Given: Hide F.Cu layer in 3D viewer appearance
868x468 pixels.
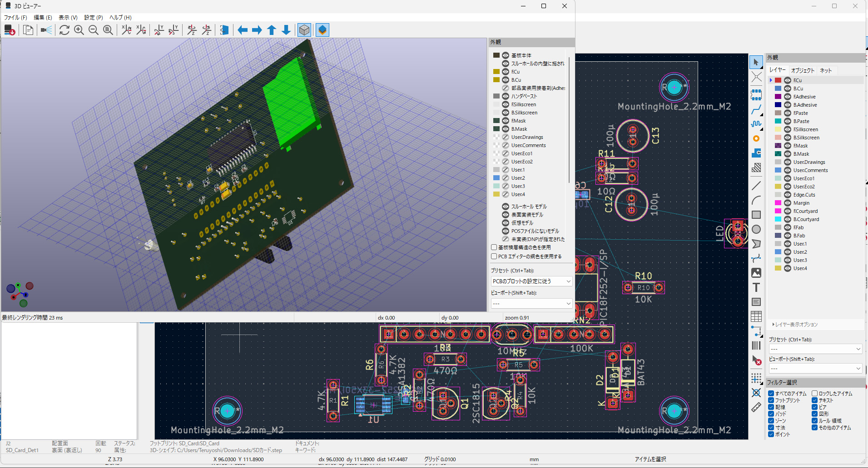Looking at the screenshot, I should pos(505,72).
